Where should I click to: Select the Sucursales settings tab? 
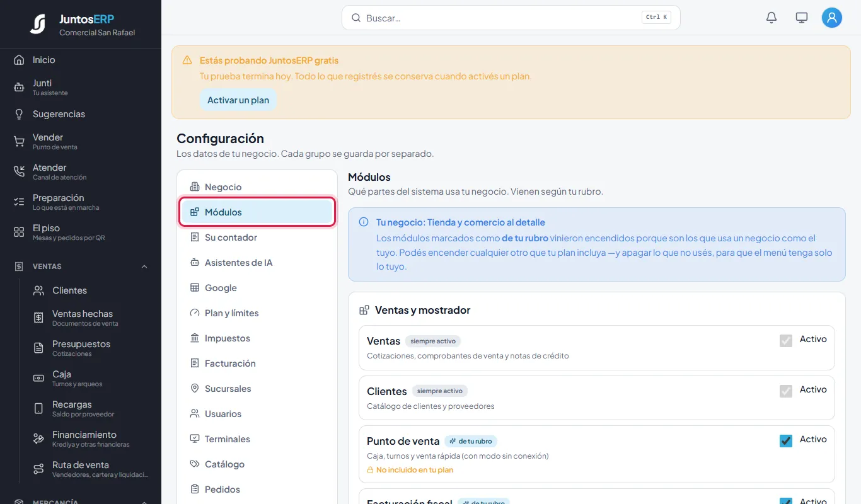(x=257, y=389)
